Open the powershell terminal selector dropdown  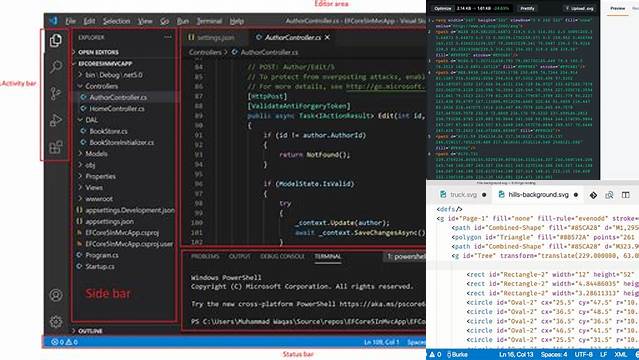(x=405, y=256)
